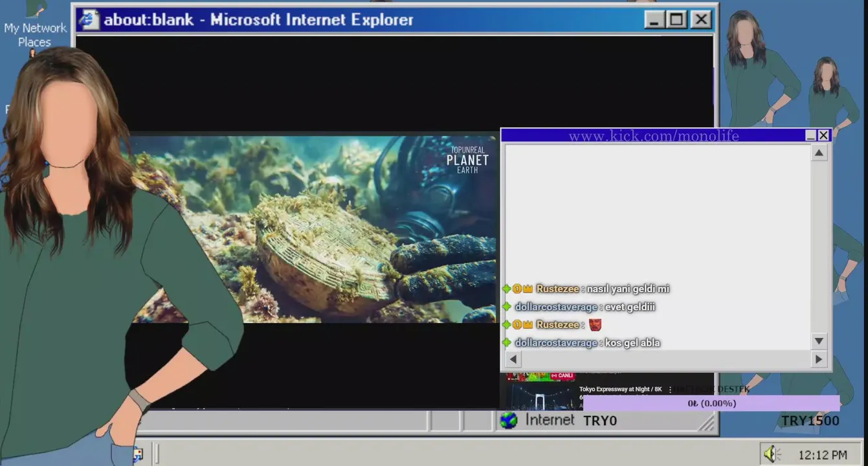Viewport: 868px width, 466px height.
Task: Click username dollarcostaverage in 'kos gel abla' message
Action: click(x=556, y=342)
